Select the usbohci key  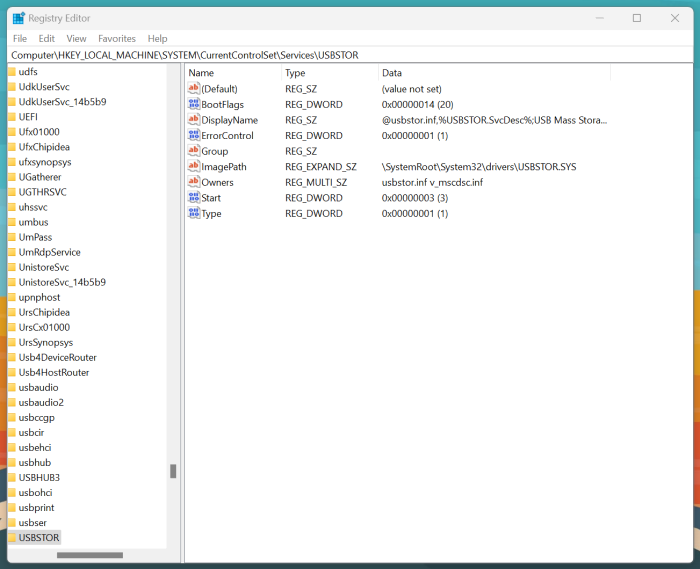(35, 492)
